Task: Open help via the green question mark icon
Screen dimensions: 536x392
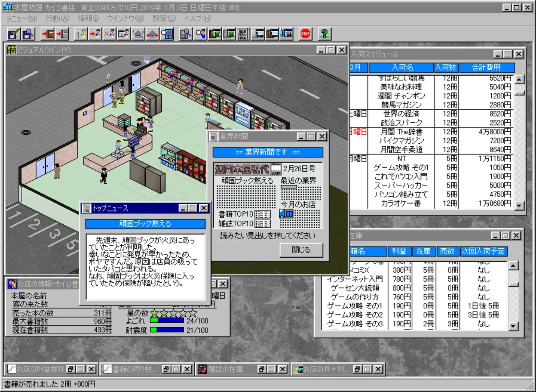Action: click(x=324, y=34)
